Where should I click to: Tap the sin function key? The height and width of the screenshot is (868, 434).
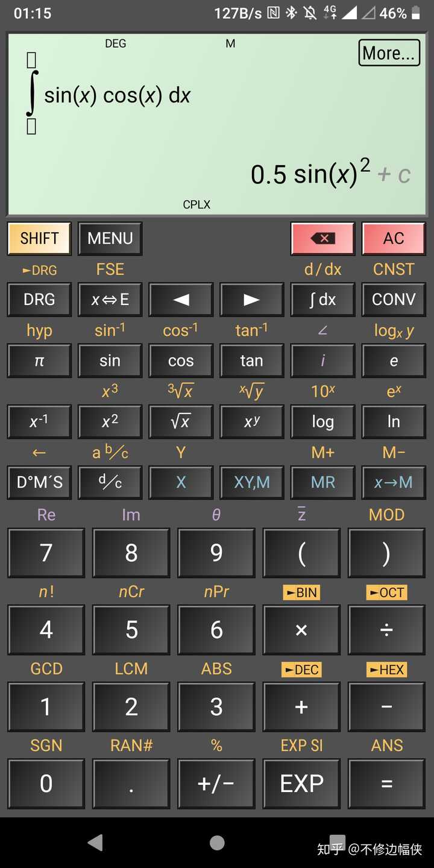tap(110, 360)
